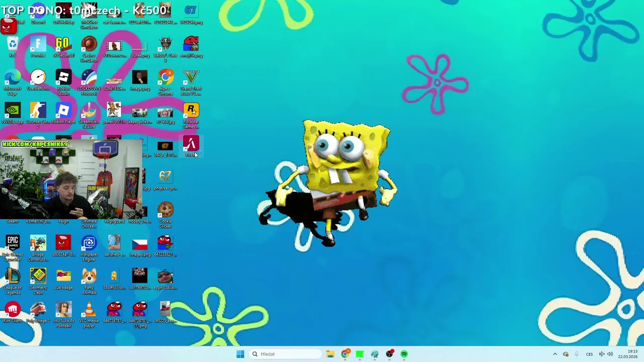This screenshot has height=362, width=644.
Task: Open the Riot Client shortcut
Action: (13, 313)
